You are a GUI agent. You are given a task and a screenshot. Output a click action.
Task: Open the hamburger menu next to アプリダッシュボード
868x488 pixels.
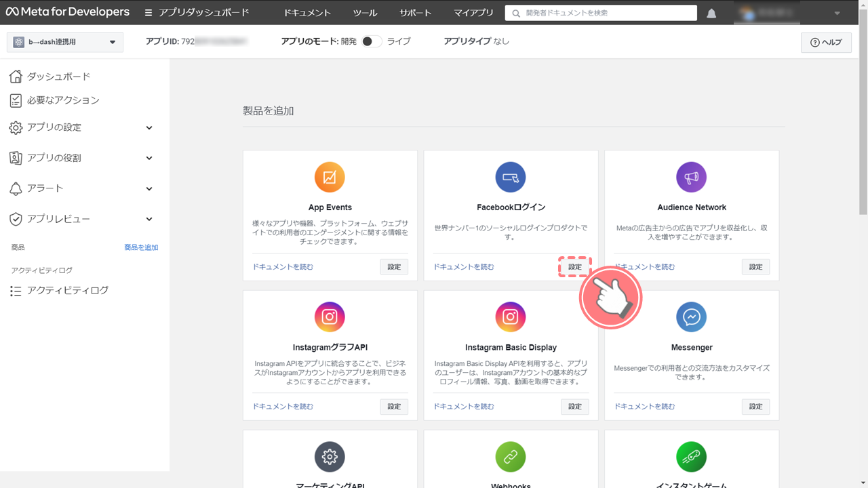click(149, 13)
